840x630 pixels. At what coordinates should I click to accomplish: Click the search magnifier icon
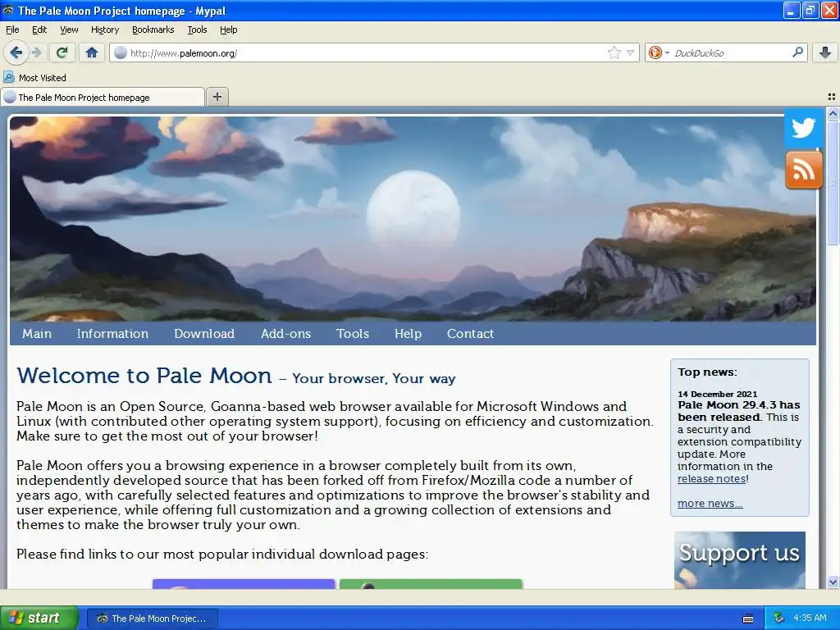tap(797, 52)
